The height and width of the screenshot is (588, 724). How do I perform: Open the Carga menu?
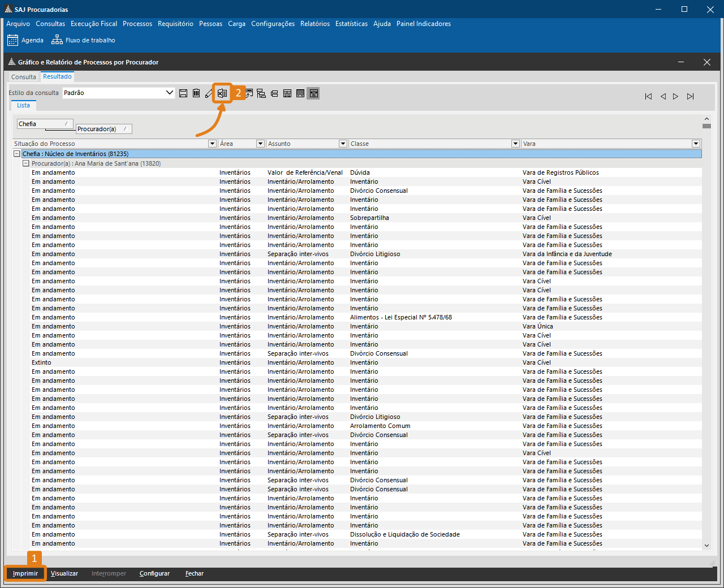coord(236,24)
